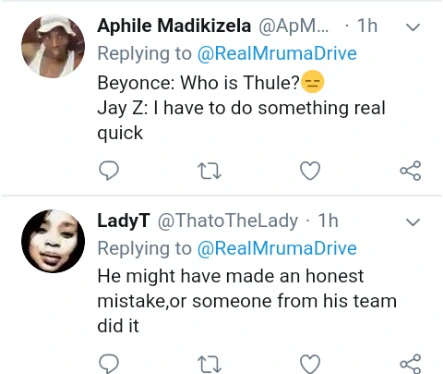The width and height of the screenshot is (443, 374).
Task: Open dropdown menu on LadyT's tweet
Action: [x=413, y=222]
